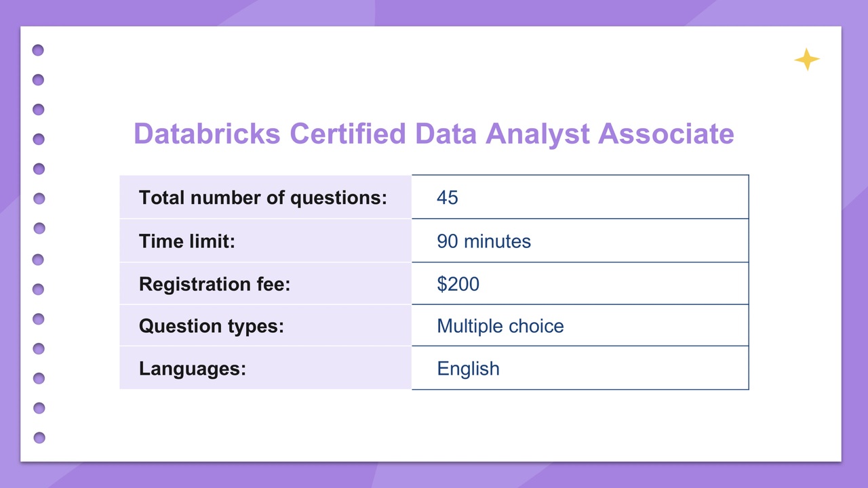
Task: Click the "Time limit:" row label
Action: click(x=187, y=241)
